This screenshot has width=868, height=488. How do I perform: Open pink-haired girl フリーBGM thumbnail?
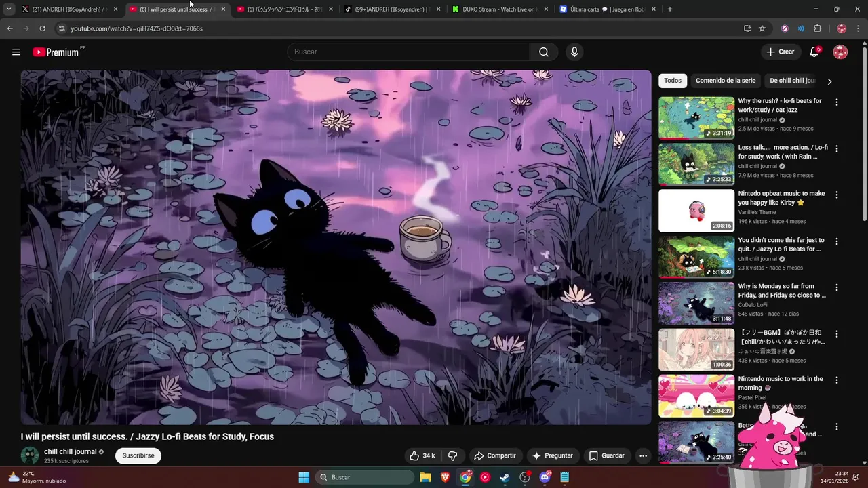pos(696,350)
